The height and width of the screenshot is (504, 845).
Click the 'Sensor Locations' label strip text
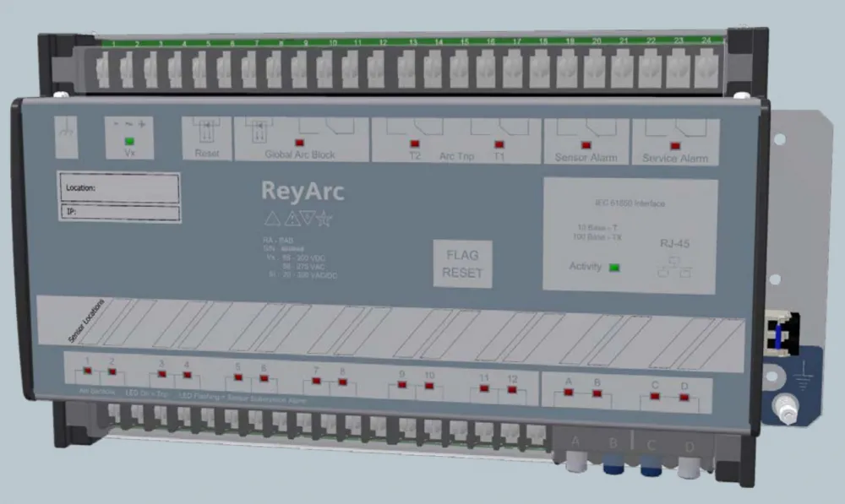(x=85, y=321)
